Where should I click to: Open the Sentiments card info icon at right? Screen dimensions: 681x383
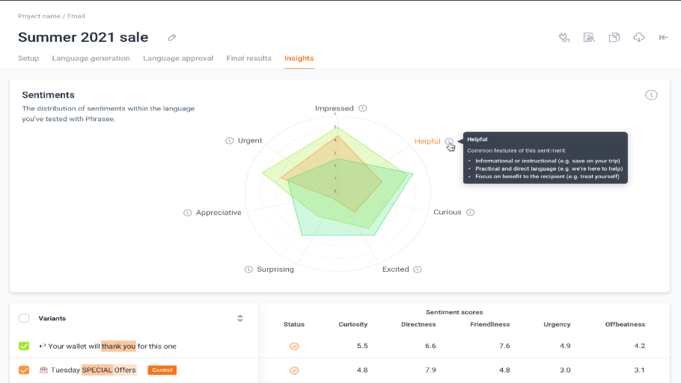tap(651, 95)
